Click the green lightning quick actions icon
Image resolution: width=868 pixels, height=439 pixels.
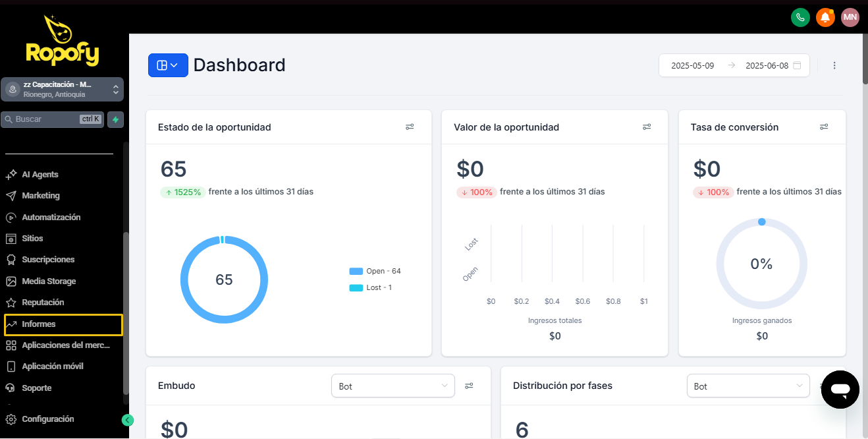coord(115,119)
